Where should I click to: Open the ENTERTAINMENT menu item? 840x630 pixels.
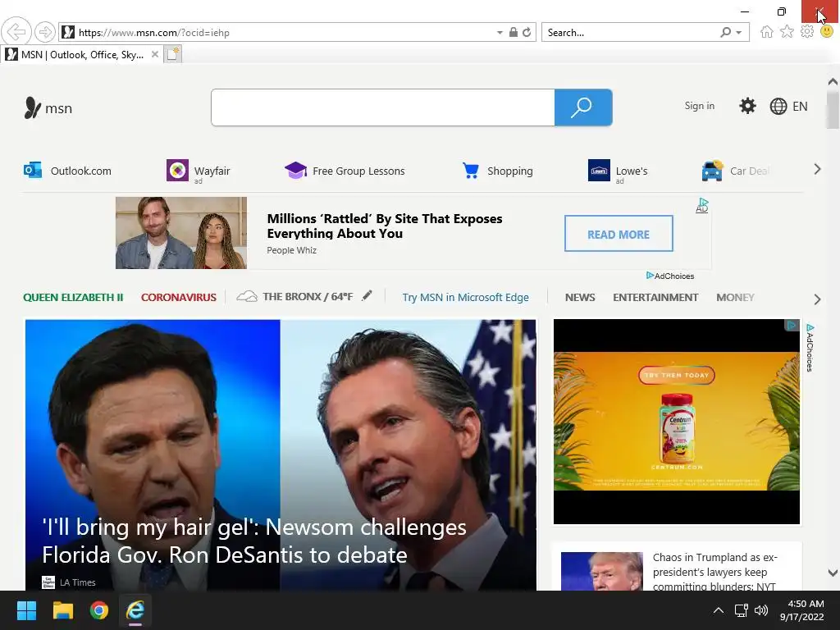[x=655, y=297]
